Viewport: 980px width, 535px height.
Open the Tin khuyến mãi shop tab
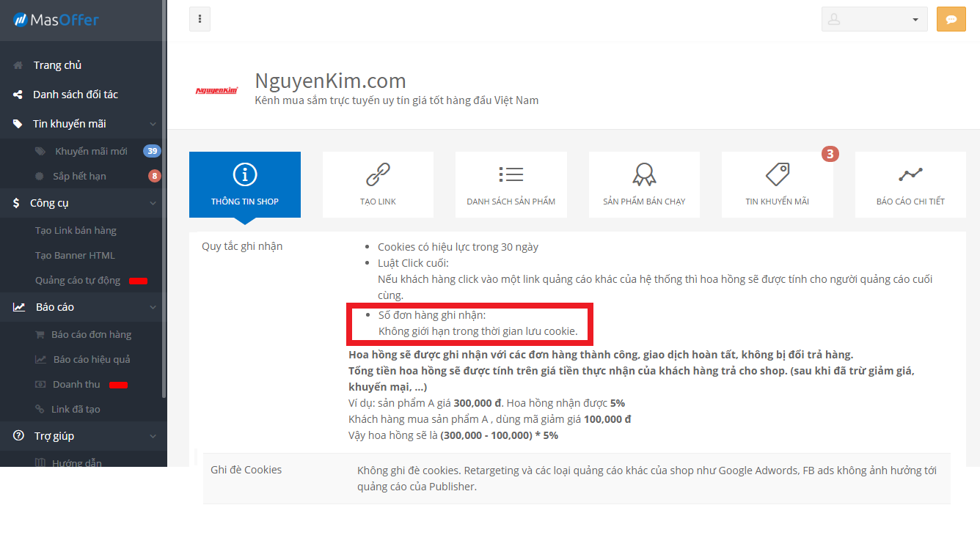tap(778, 185)
